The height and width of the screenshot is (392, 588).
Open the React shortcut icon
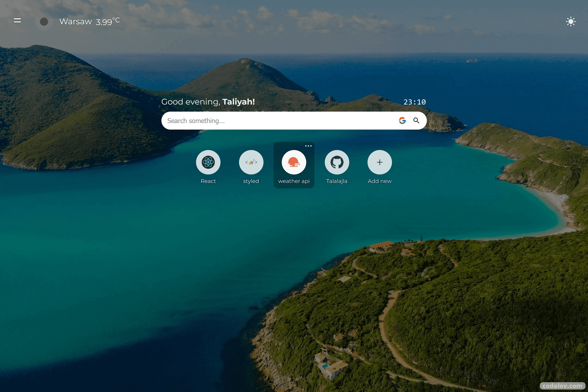(208, 162)
